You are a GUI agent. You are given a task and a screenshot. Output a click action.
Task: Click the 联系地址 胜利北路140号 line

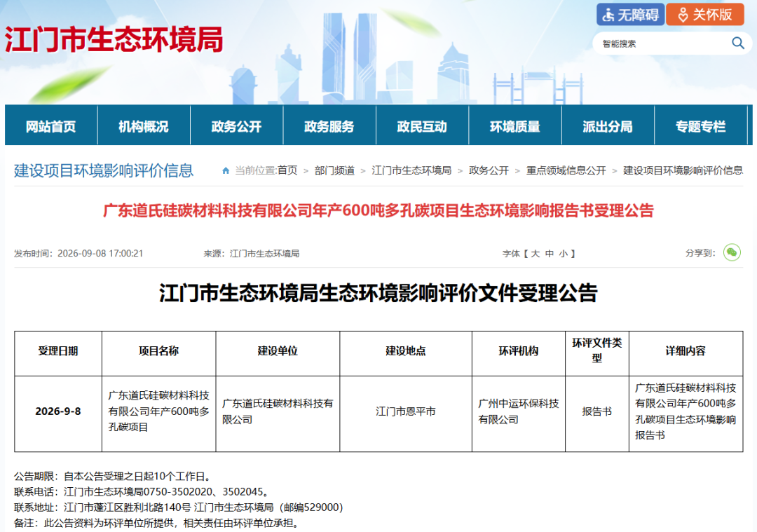click(x=179, y=507)
